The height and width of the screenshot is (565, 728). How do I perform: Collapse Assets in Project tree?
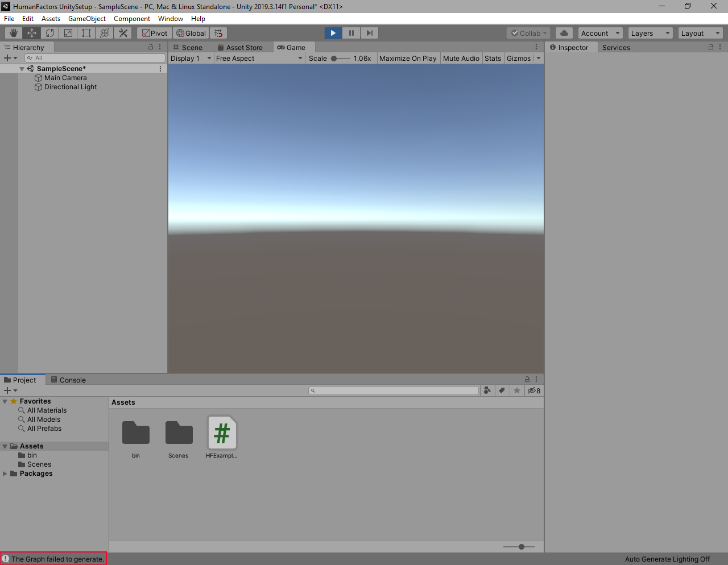[x=5, y=446]
